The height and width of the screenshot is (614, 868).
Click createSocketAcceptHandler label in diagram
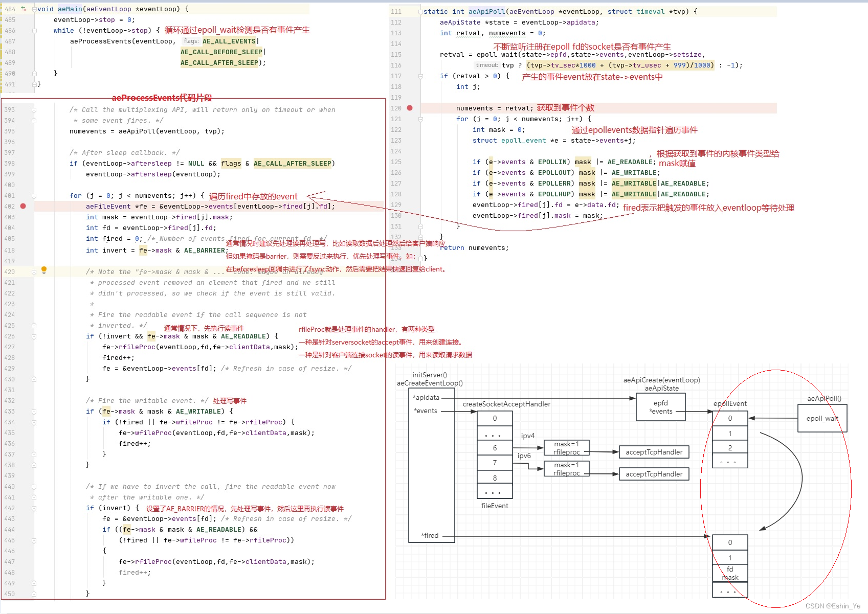[x=506, y=404]
